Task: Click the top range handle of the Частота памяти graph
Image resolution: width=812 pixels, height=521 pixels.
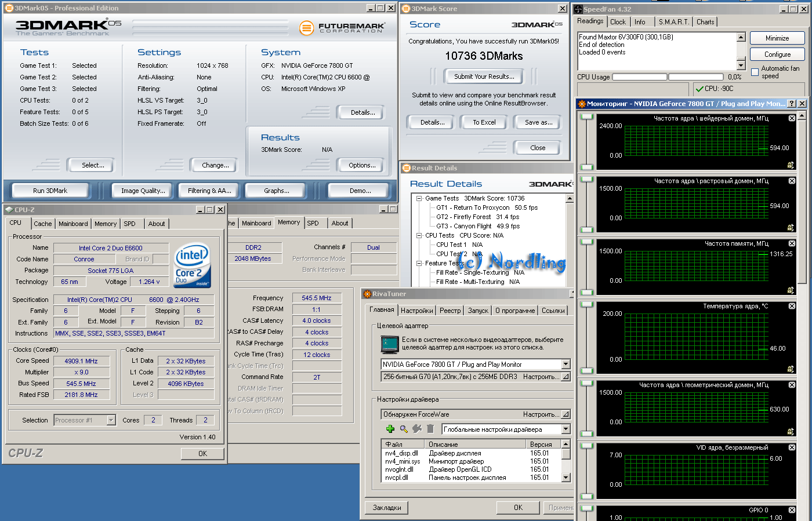Action: [x=587, y=242]
